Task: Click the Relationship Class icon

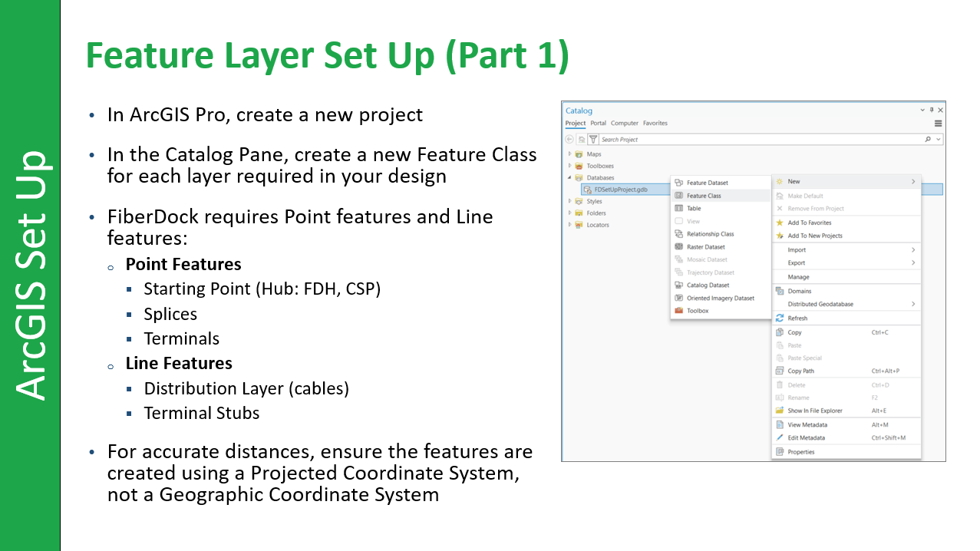Action: coord(678,234)
